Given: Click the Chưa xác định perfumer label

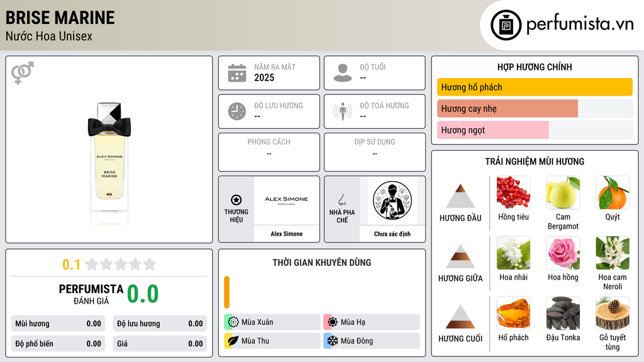Looking at the screenshot, I should point(392,234).
